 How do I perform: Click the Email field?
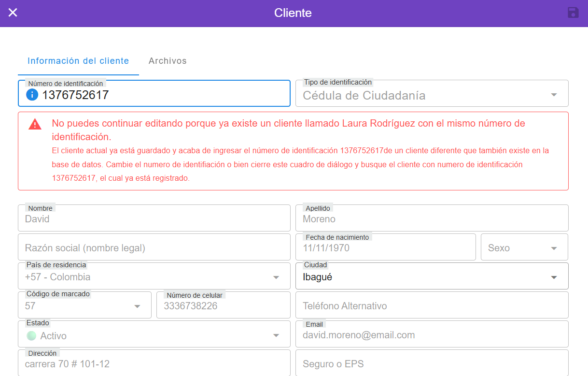432,335
